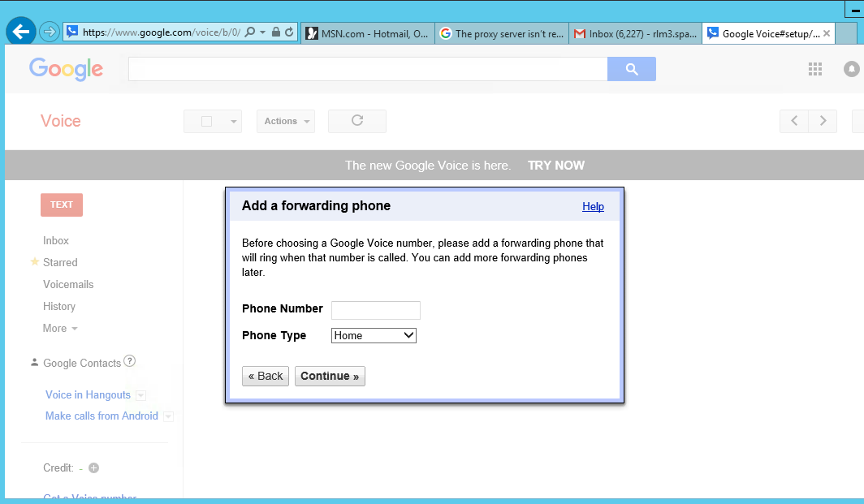Click the Add a forwarding phone title

[x=317, y=206]
